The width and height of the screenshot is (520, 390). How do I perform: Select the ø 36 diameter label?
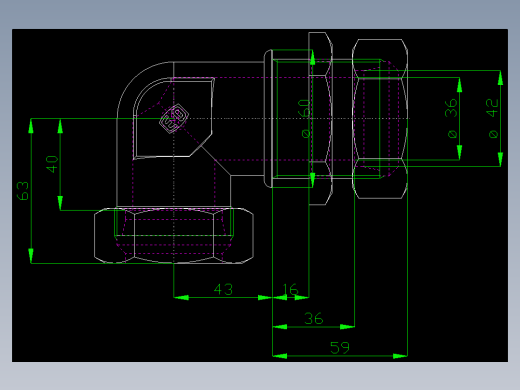(x=452, y=118)
